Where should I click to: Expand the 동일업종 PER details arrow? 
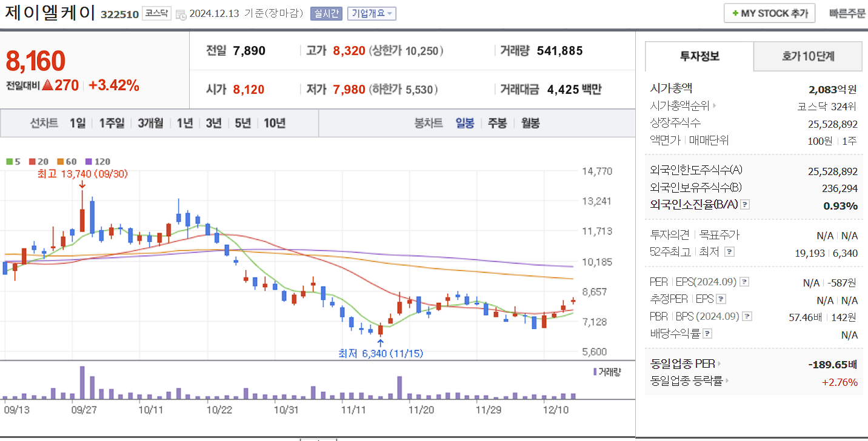721,364
